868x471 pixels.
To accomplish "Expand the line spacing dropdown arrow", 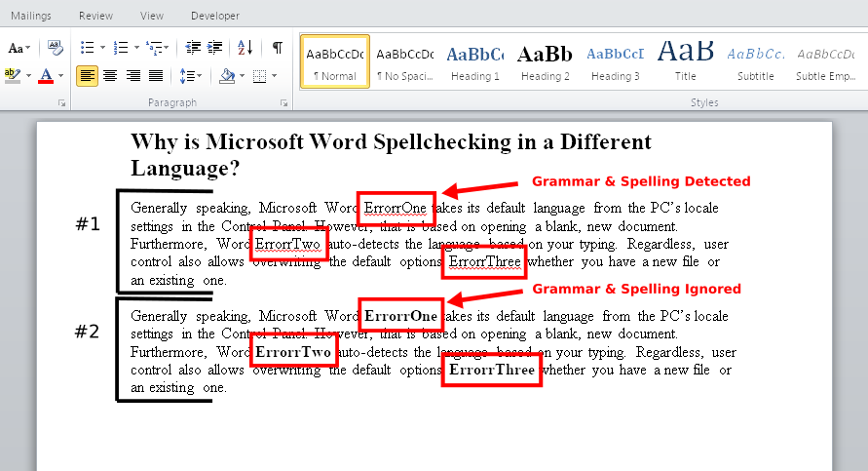I will tap(200, 76).
